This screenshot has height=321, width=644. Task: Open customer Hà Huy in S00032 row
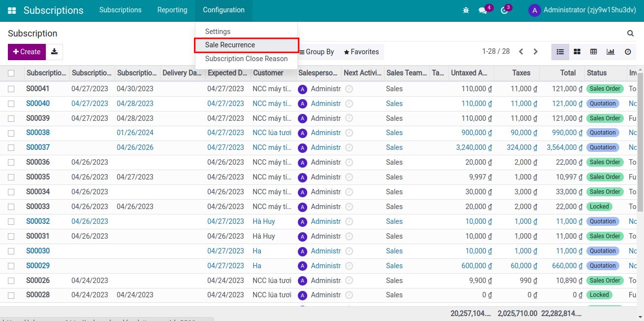[x=263, y=221]
